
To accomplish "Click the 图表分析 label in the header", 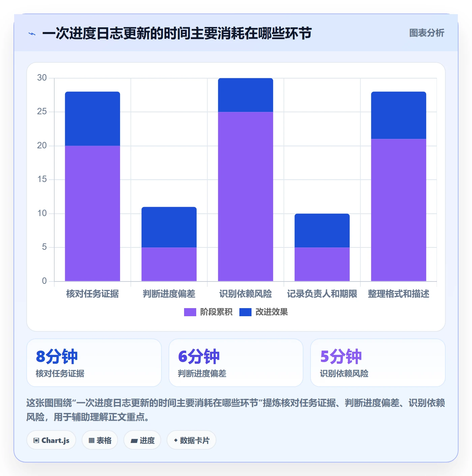I will [x=426, y=33].
